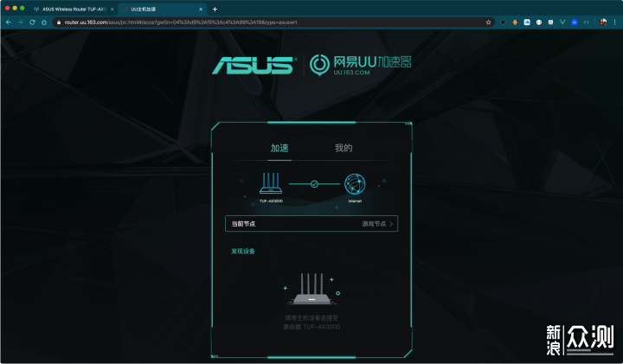623x364 pixels.
Task: Click the lock icon in the address bar
Action: pyautogui.click(x=59, y=22)
